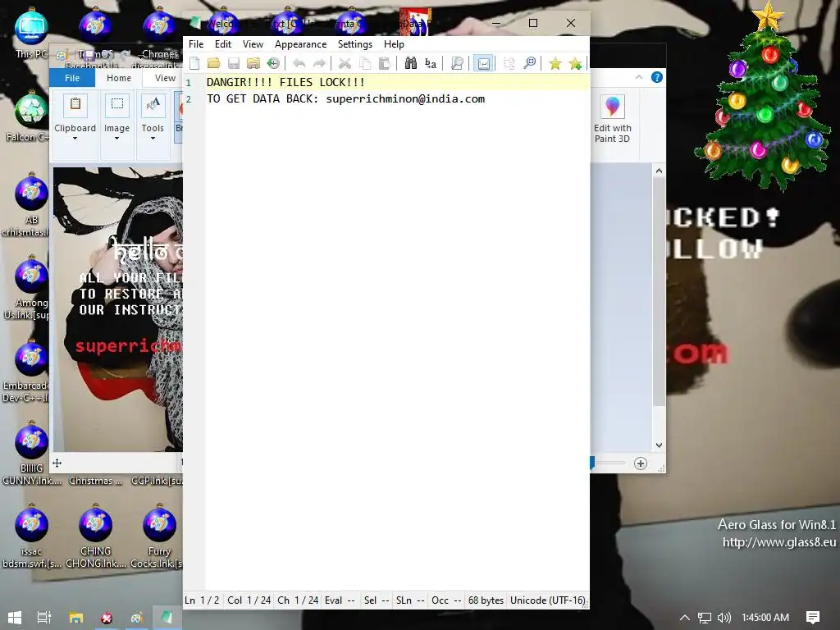Select the 'AB crhismtas' desktop icon

point(28,206)
